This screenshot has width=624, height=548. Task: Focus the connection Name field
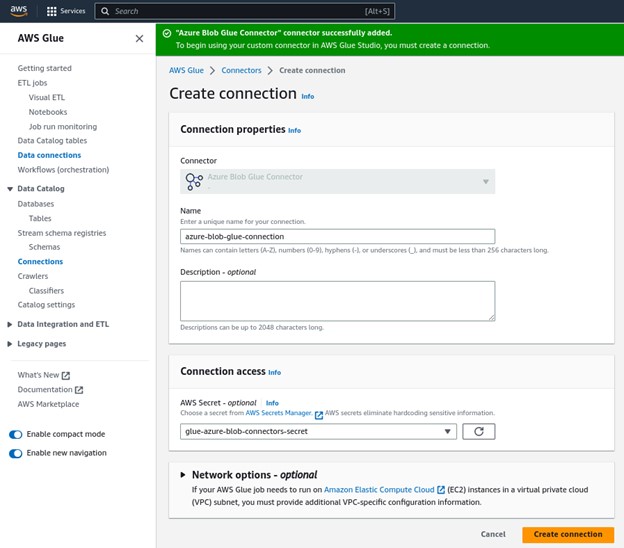coord(337,236)
